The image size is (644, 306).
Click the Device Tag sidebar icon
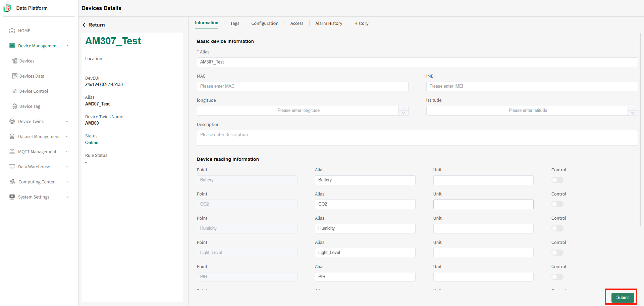[x=15, y=106]
